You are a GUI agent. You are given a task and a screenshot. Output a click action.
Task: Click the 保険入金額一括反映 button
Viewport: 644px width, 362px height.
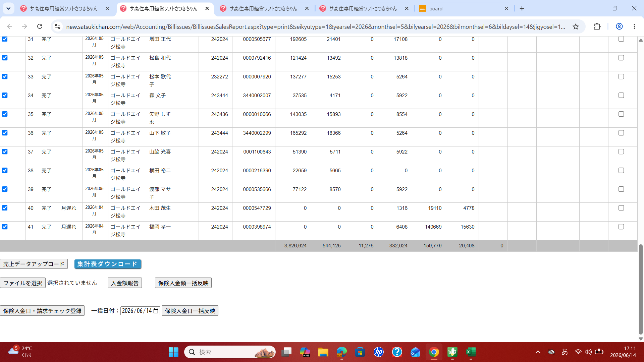tap(183, 283)
